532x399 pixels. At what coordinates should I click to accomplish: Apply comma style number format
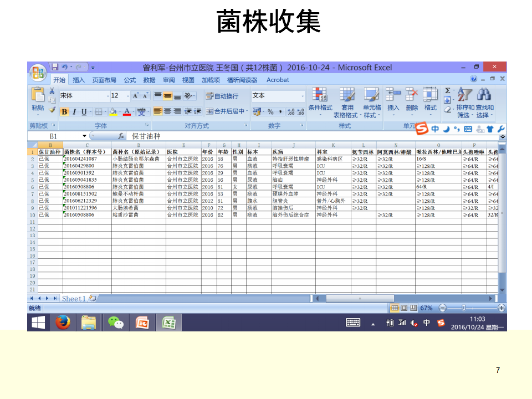[x=280, y=111]
